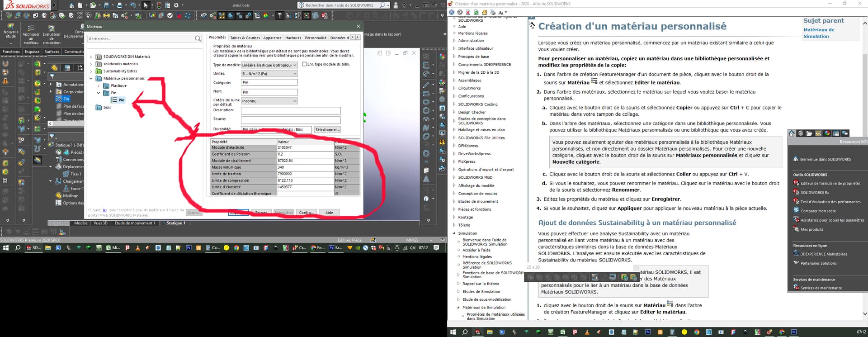Toggle Enr. type modèle ds bibli. checkbox
The height and width of the screenshot is (337, 868).
pos(304,64)
